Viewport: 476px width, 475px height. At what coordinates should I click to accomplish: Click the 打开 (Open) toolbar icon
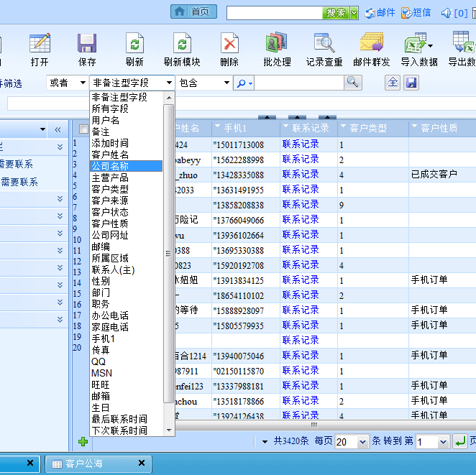click(40, 44)
